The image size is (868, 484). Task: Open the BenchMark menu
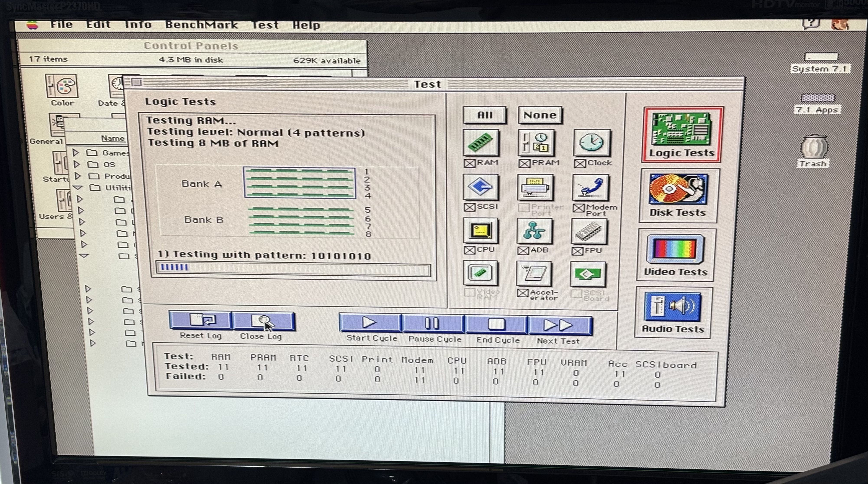click(201, 25)
